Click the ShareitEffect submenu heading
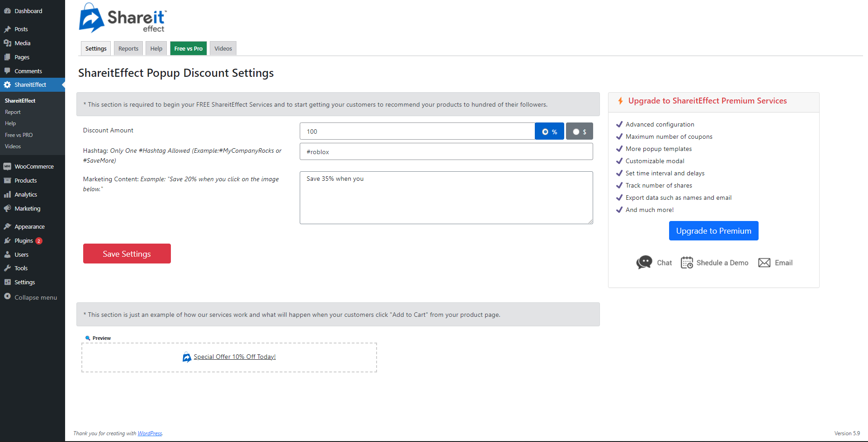 coord(20,101)
